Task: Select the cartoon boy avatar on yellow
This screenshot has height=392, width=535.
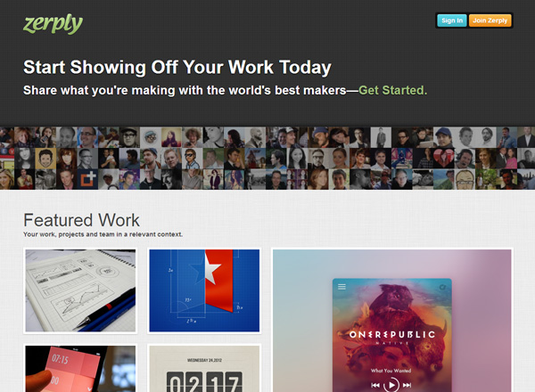Action: [x=45, y=159]
